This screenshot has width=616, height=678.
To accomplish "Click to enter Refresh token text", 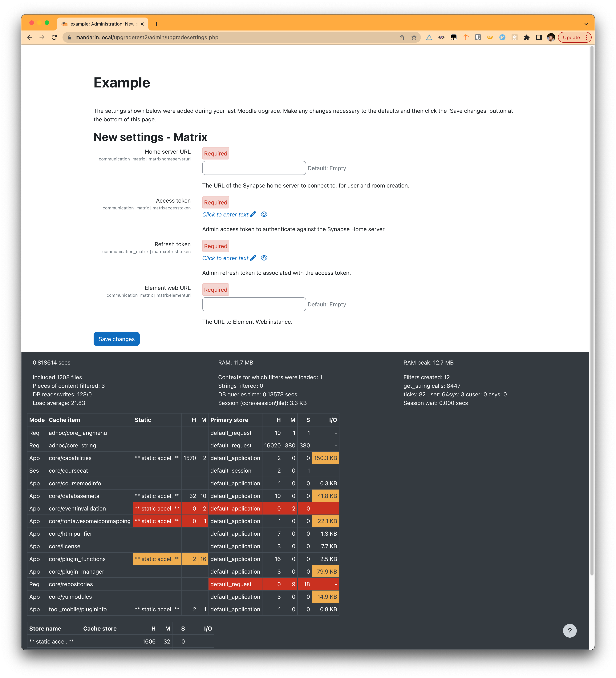I will (x=225, y=258).
